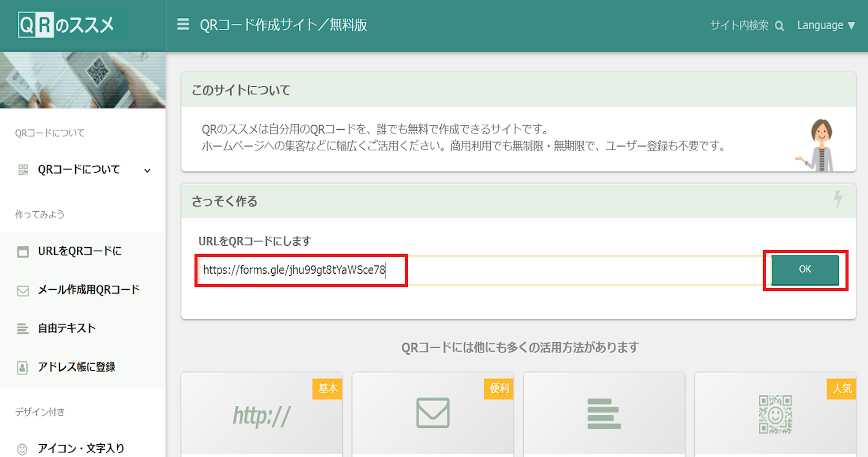Click the QRのススメ logo
This screenshot has height=457, width=868.
pos(67,25)
